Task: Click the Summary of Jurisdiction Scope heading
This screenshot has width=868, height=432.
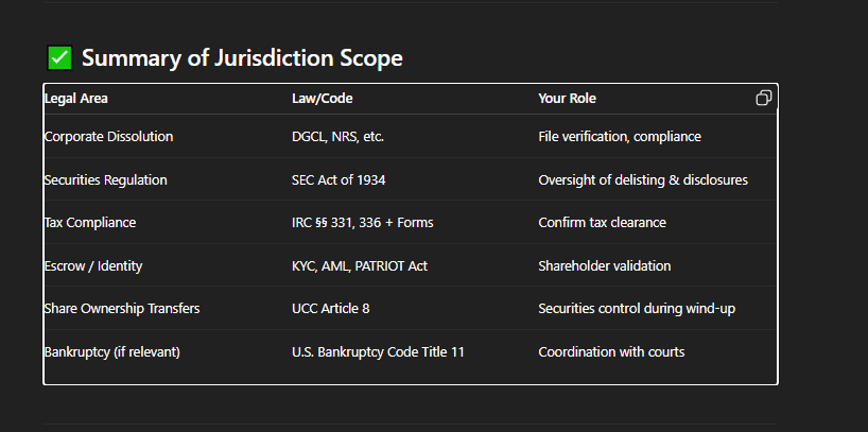Action: click(x=242, y=58)
